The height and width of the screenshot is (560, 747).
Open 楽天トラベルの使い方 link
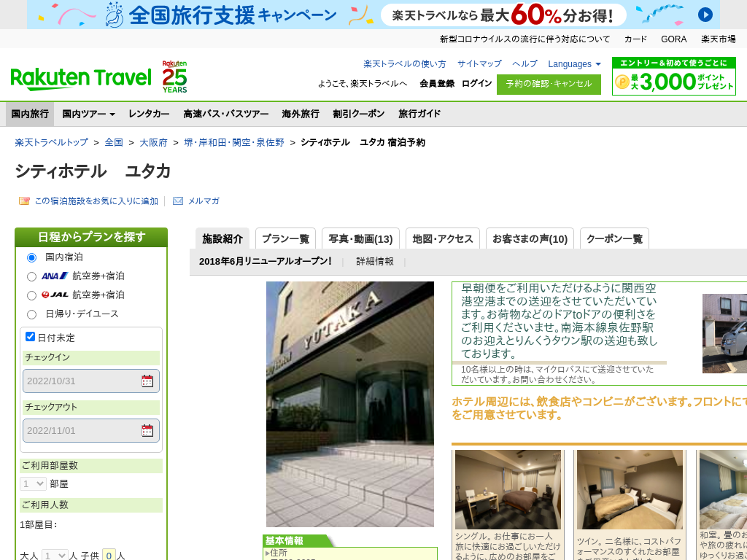[x=404, y=64]
